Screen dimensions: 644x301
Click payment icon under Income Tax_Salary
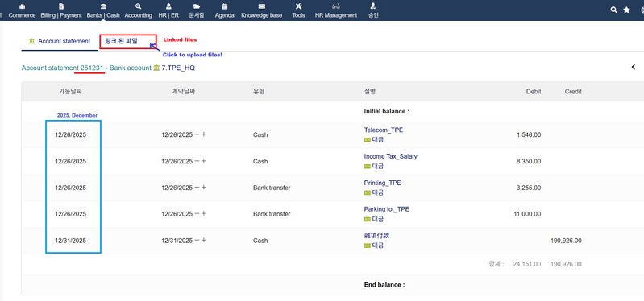(x=368, y=167)
